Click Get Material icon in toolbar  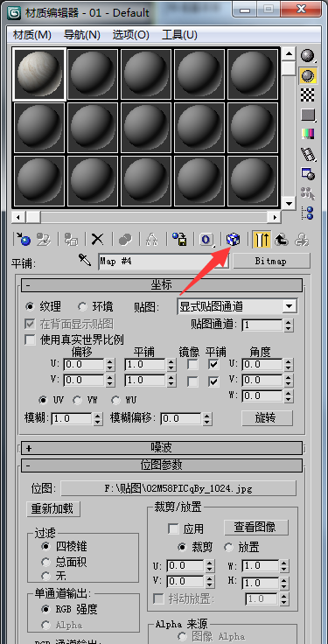(x=23, y=239)
